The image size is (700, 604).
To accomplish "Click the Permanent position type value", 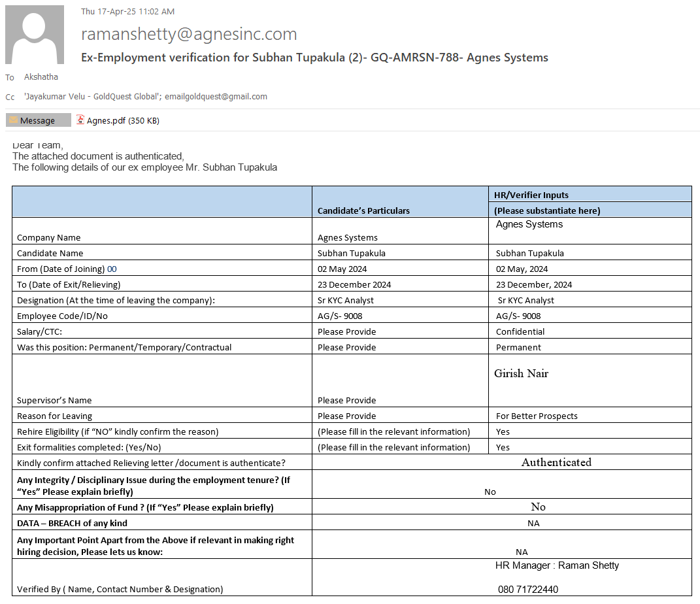I will pos(518,347).
